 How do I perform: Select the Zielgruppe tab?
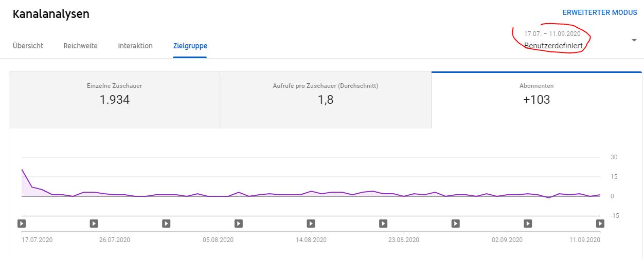(x=190, y=46)
